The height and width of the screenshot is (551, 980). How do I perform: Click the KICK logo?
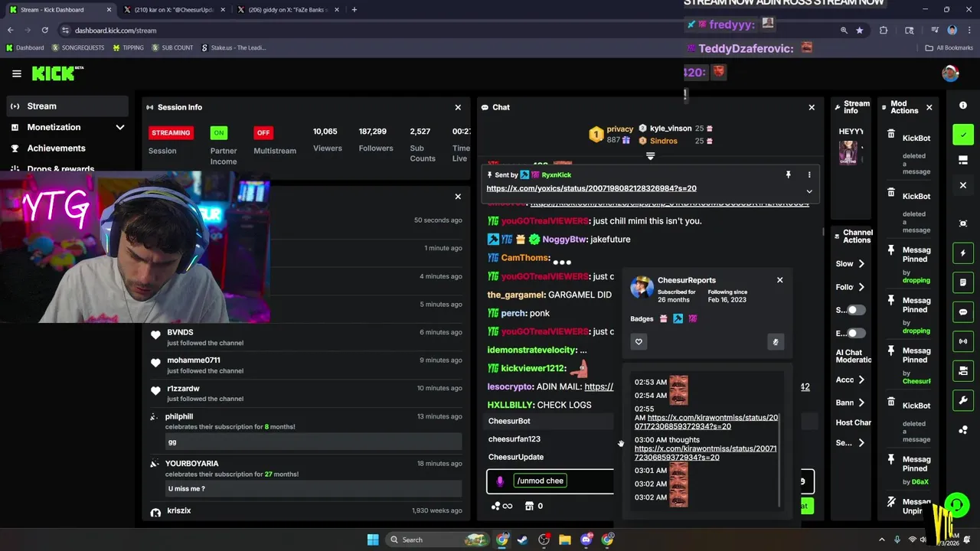56,73
